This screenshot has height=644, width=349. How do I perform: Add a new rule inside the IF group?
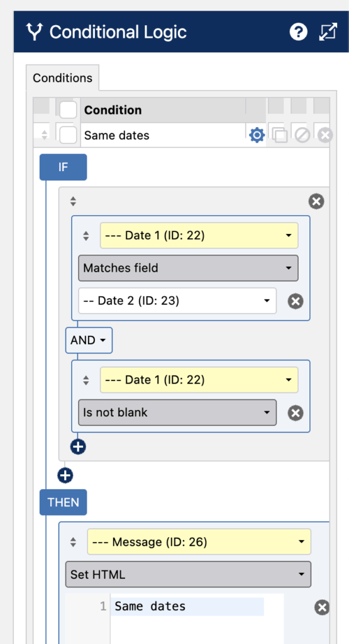point(78,447)
